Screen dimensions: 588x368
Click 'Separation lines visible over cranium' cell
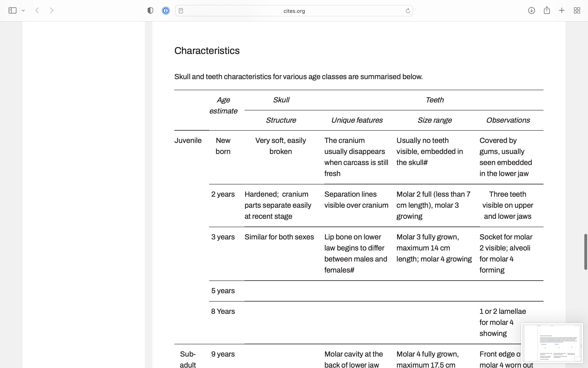tap(356, 200)
